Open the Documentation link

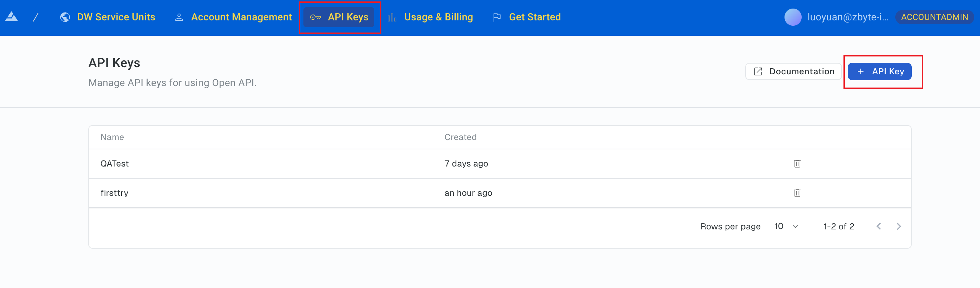pos(793,71)
